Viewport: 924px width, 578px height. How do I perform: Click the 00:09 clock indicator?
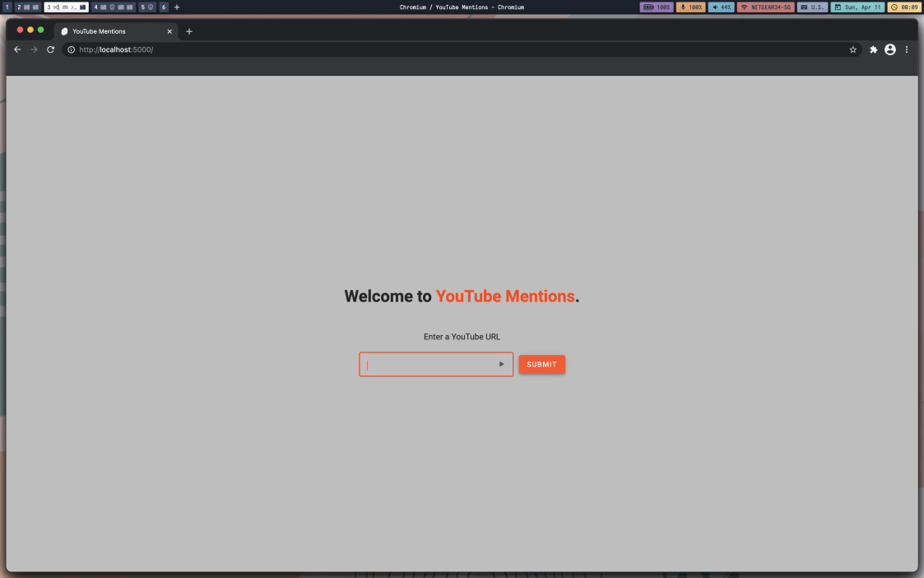tap(904, 7)
